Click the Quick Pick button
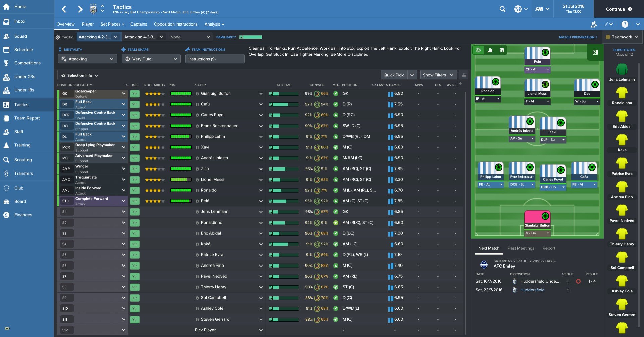This screenshot has height=337, width=644. [393, 75]
